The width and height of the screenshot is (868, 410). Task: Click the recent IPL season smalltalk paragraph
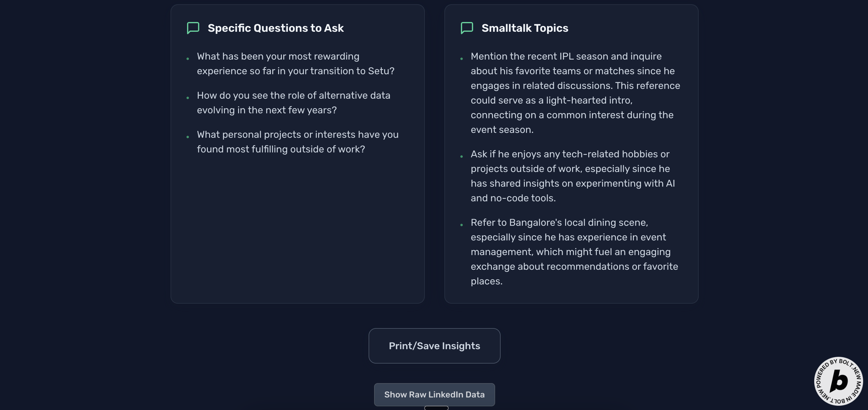(x=575, y=93)
